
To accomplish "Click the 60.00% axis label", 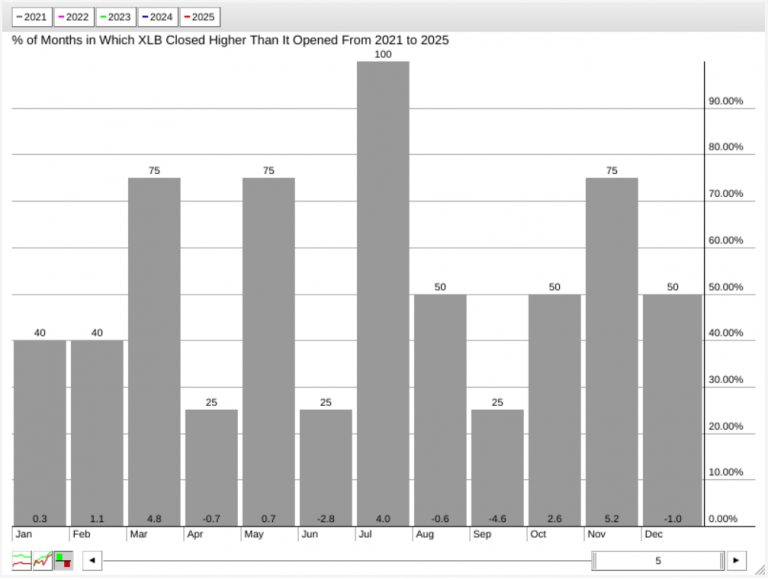I will coord(725,240).
